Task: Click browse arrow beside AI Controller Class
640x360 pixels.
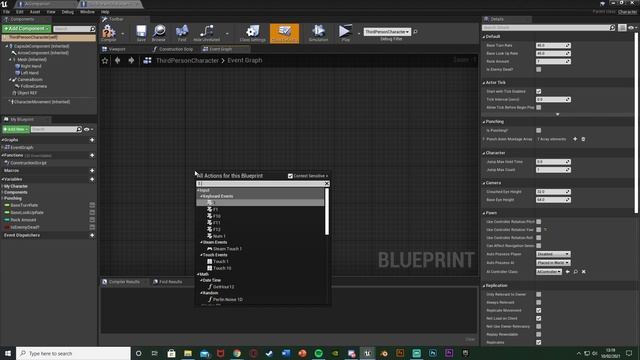Action: (x=567, y=272)
